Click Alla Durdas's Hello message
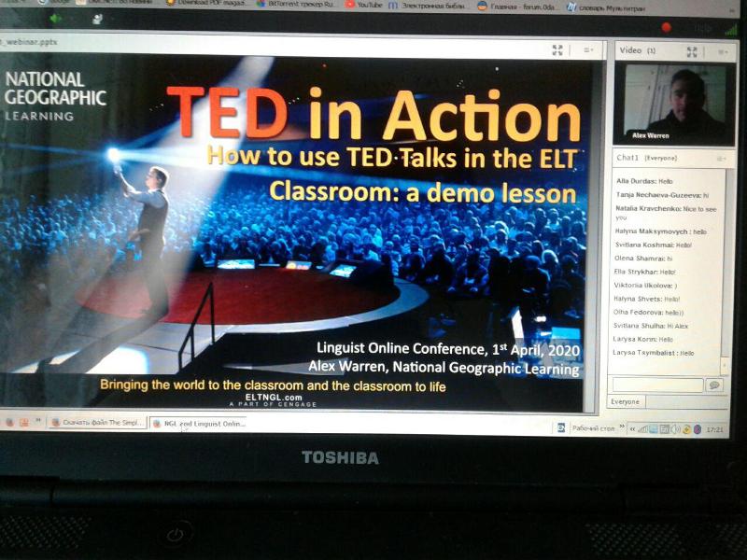Viewport: 747px width, 560px height. [644, 181]
